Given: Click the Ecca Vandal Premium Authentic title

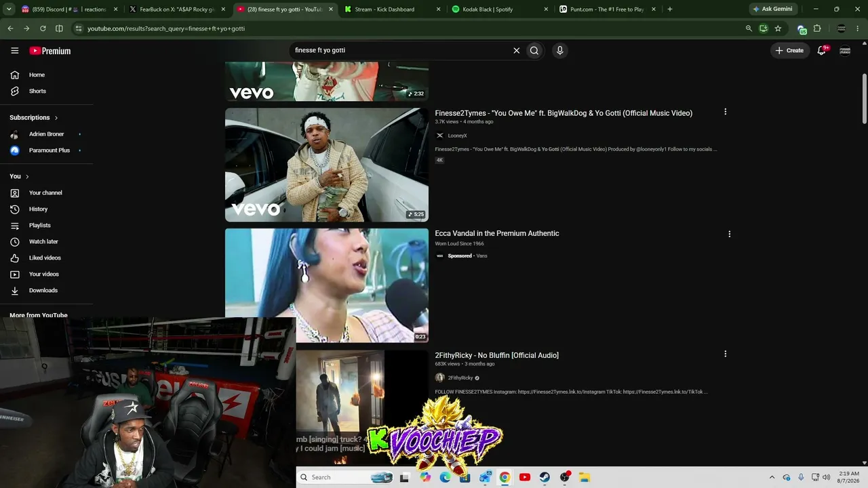Looking at the screenshot, I should pos(497,233).
